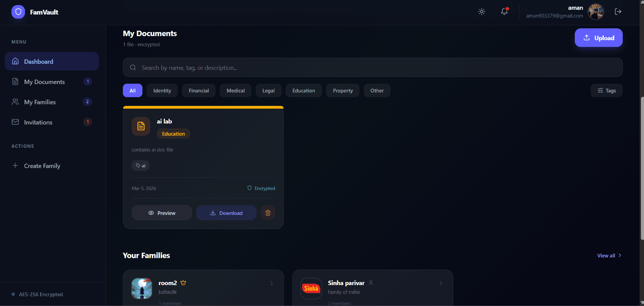The height and width of the screenshot is (306, 644).
Task: Click the logout icon
Action: point(618,12)
